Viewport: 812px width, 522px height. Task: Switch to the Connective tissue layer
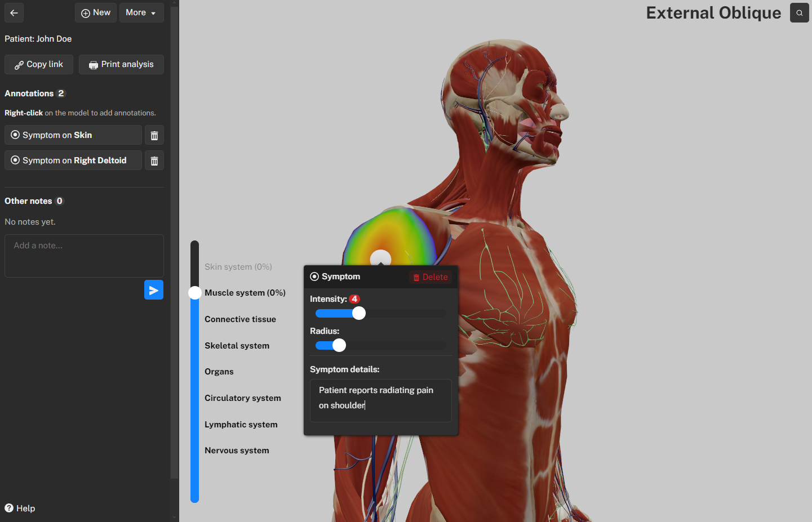240,319
